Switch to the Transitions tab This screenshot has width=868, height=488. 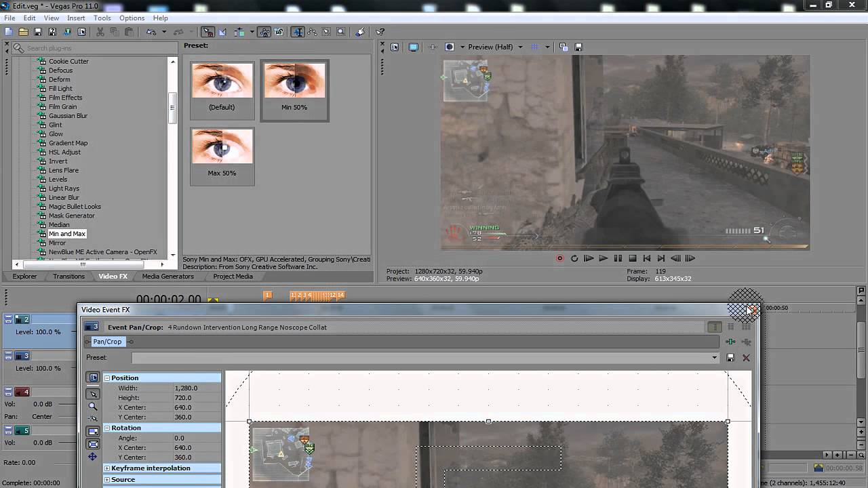(x=68, y=277)
